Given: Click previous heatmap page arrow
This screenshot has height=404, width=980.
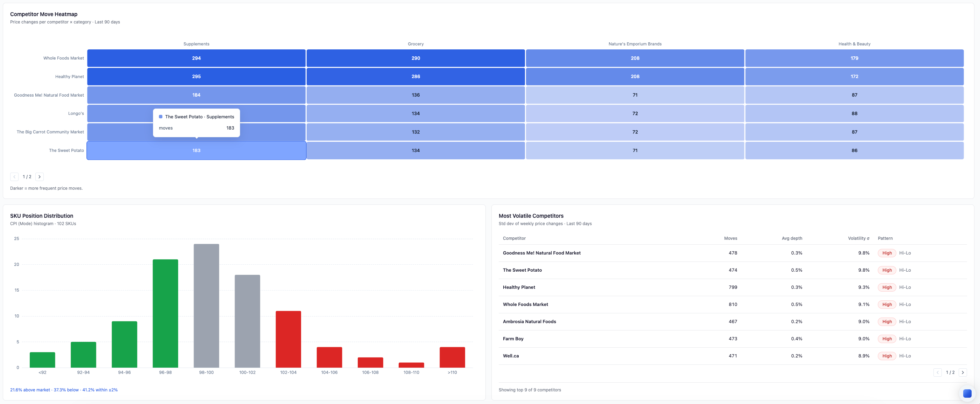Looking at the screenshot, I should [x=14, y=176].
